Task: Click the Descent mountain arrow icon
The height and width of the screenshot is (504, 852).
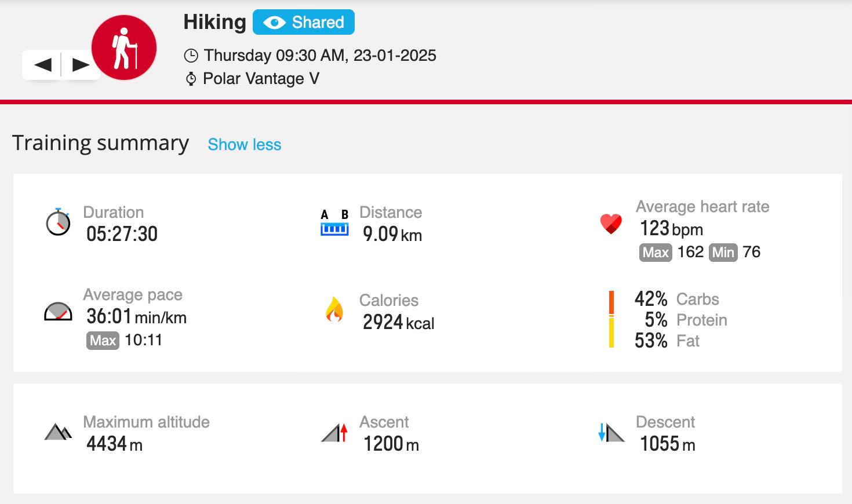Action: 611,432
